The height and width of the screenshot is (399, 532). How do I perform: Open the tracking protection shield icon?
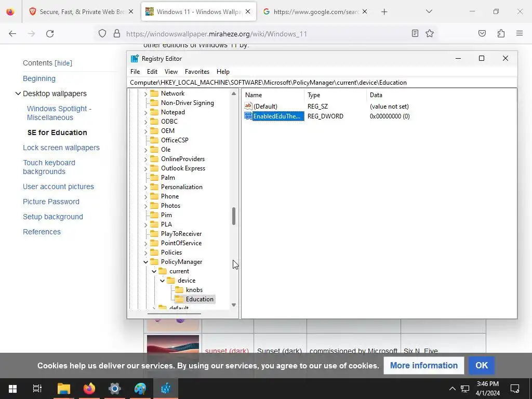102,33
